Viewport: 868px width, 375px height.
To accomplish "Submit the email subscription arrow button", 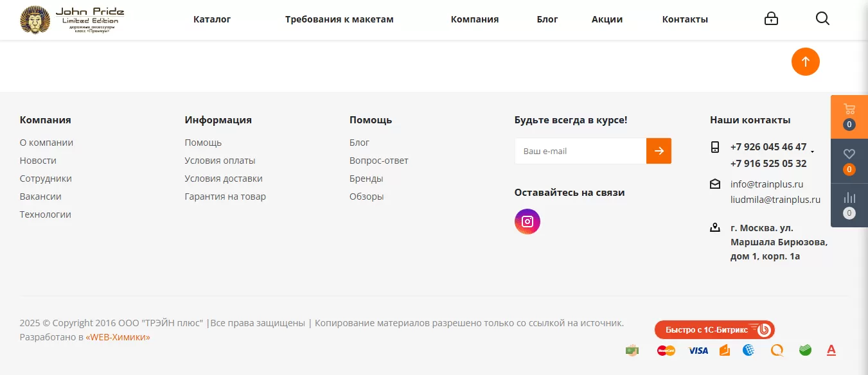I will (659, 151).
